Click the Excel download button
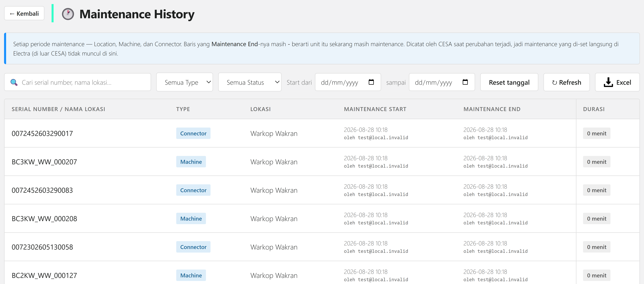 617,82
